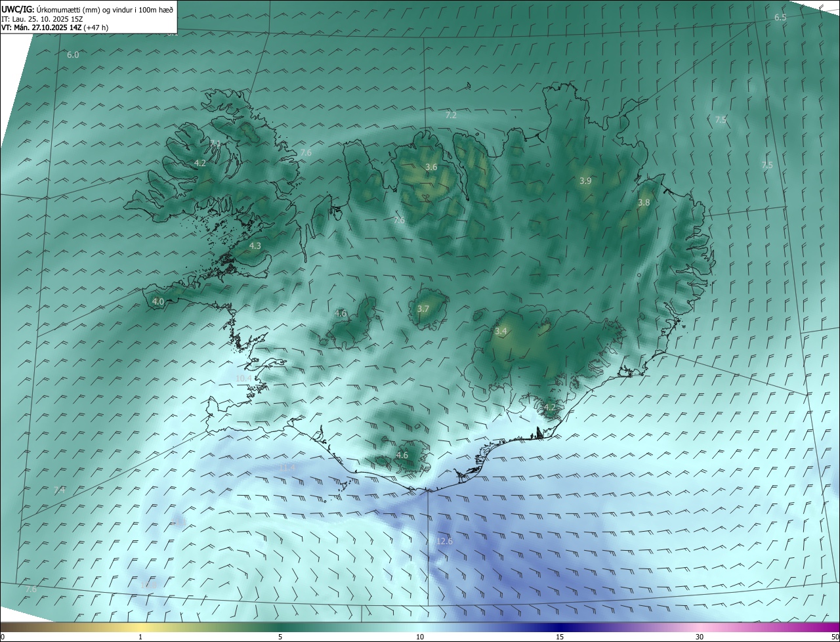The width and height of the screenshot is (840, 642).
Task: Click the 4.3 value label on the map
Action: pyautogui.click(x=255, y=246)
